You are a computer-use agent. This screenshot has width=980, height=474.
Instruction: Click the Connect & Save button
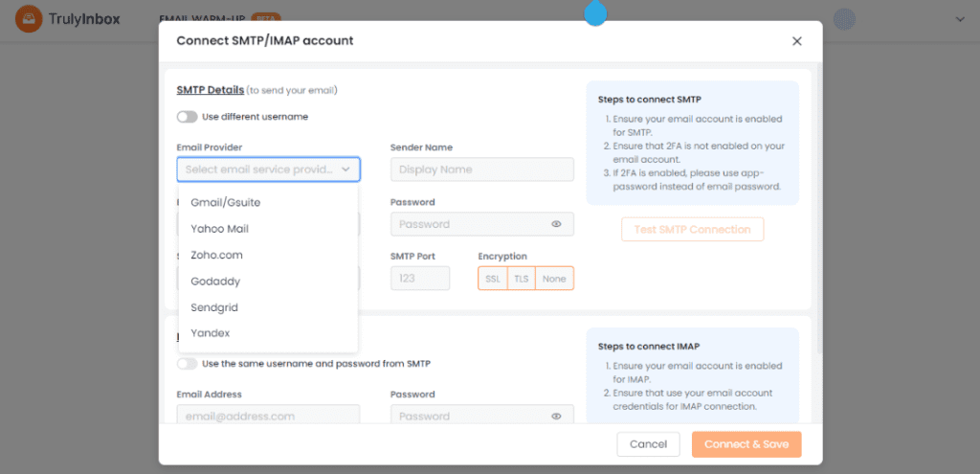click(x=746, y=444)
